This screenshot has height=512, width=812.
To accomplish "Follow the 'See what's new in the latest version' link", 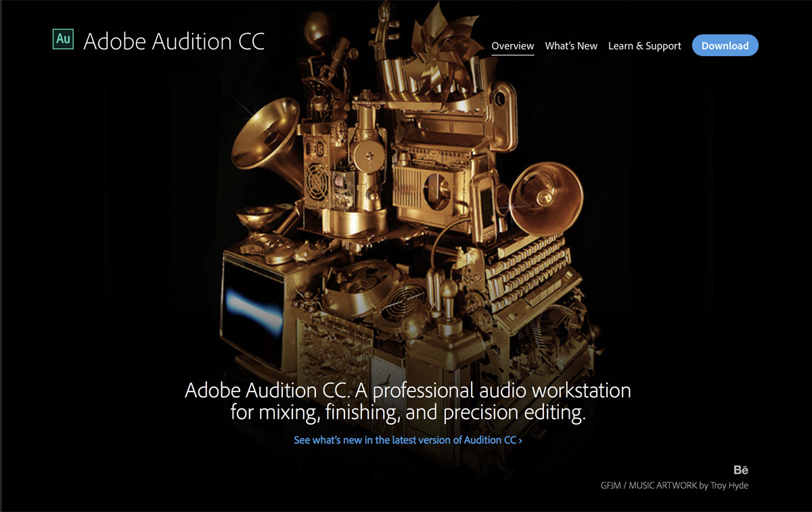I will tap(408, 440).
